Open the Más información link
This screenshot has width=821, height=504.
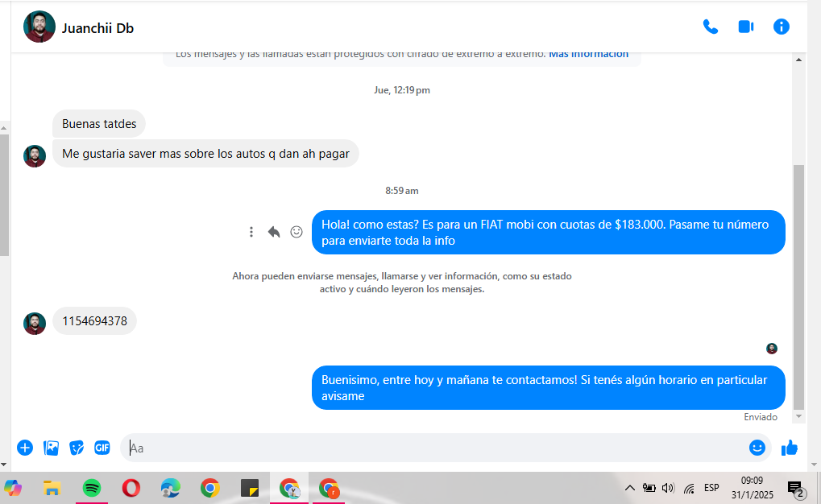588,54
